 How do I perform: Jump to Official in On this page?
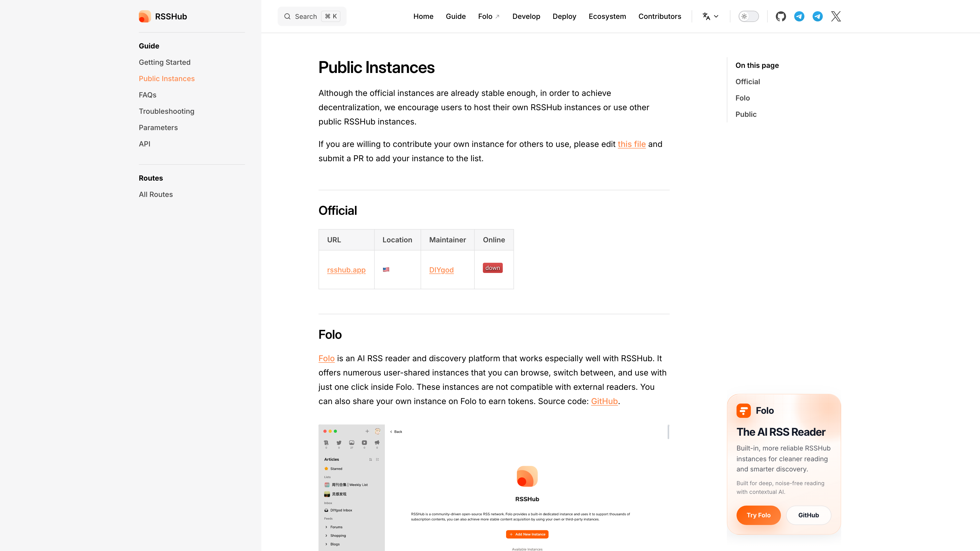[748, 82]
